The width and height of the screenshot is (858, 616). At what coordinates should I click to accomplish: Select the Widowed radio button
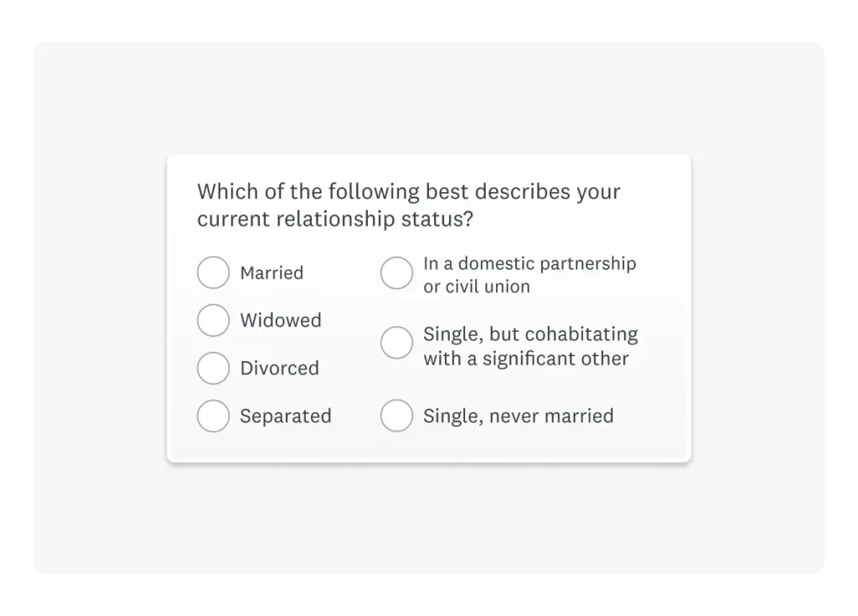pos(213,320)
